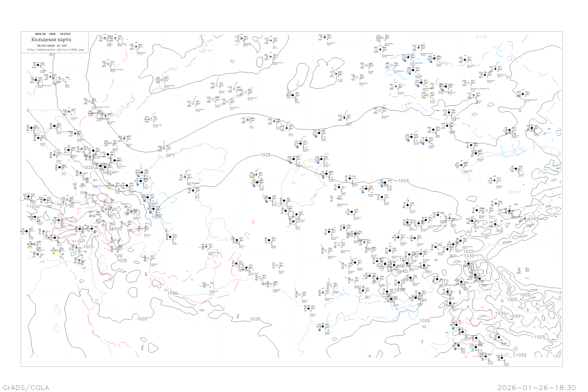Image resolution: width=588 pixels, height=392 pixels.
Task: Click the Астана station circle
Action: click(428, 95)
